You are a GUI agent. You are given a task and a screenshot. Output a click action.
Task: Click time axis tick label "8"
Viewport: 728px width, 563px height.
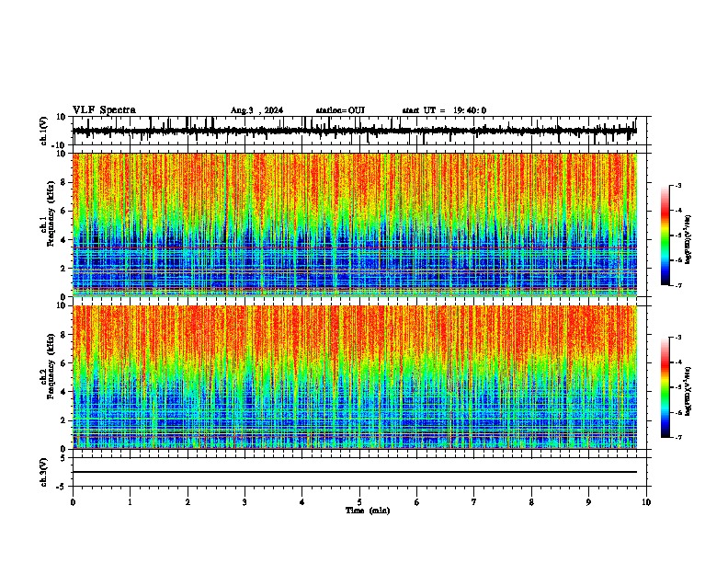(x=531, y=502)
